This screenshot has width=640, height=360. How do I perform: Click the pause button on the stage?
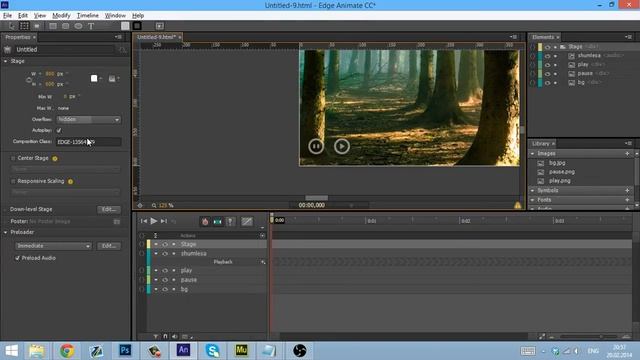316,146
